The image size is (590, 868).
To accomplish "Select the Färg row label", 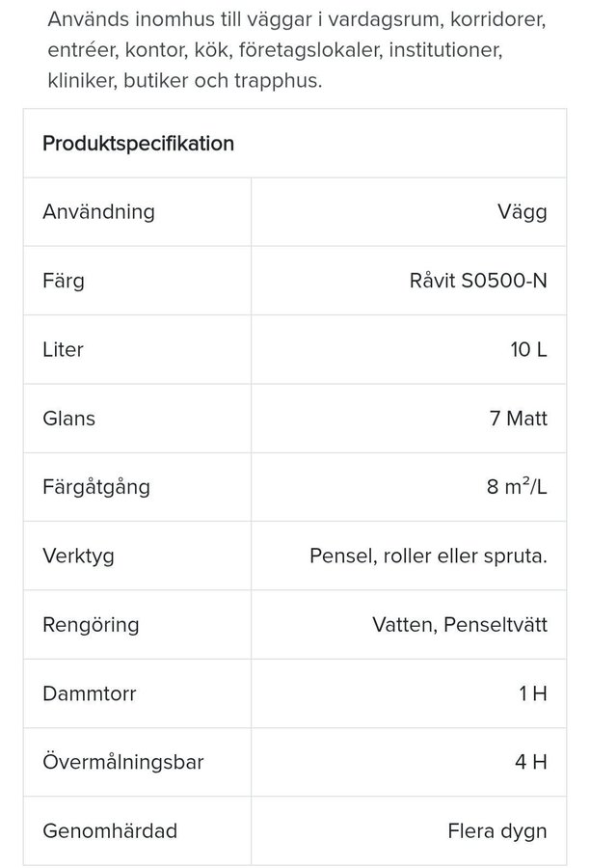I will [x=64, y=281].
